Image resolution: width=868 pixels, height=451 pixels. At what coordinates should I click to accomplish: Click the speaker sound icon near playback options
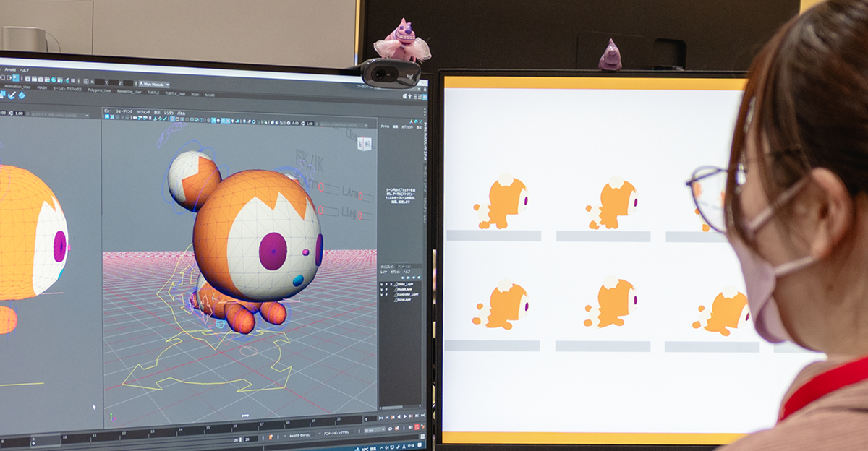pos(411,427)
